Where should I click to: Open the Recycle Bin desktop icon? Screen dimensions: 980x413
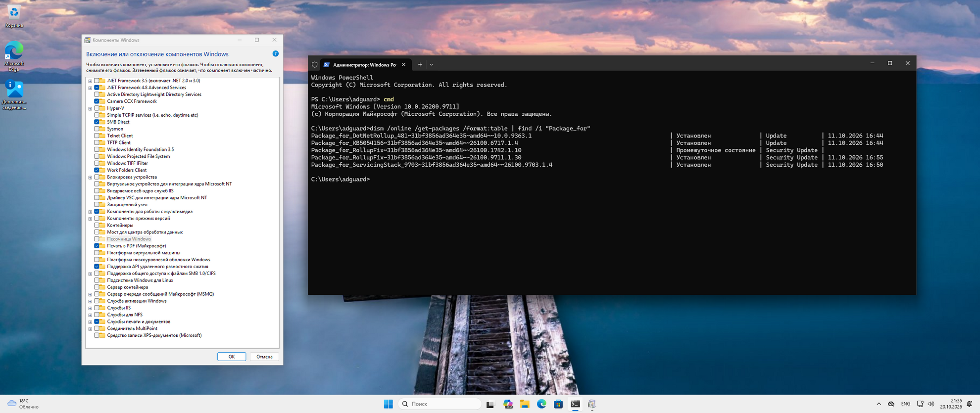[14, 16]
